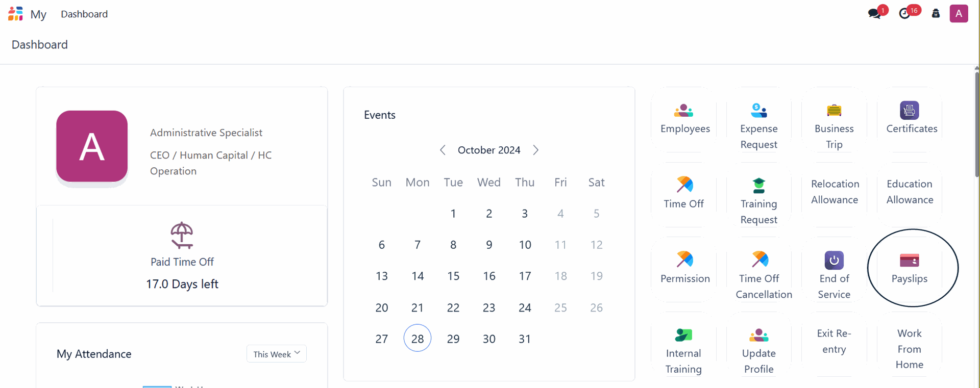Click the Relocation Allowance link
This screenshot has height=388, width=980.
[x=835, y=192]
